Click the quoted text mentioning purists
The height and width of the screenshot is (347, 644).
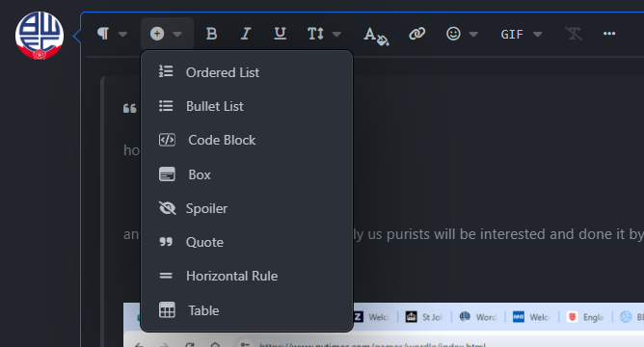498,234
